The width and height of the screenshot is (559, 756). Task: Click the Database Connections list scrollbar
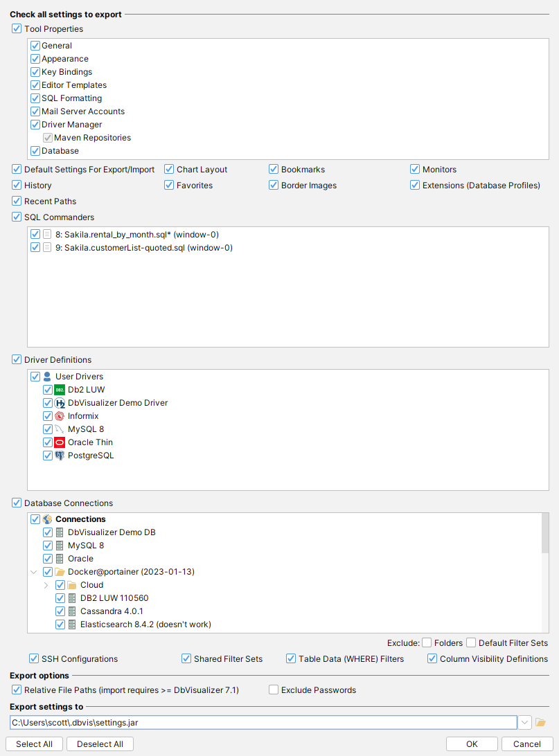(545, 533)
